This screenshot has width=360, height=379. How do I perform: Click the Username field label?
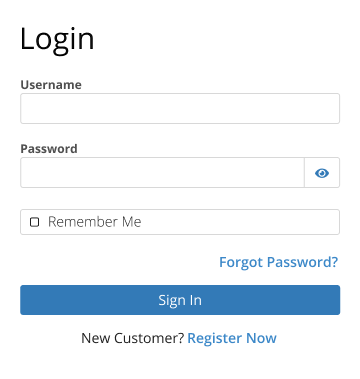[x=51, y=85]
